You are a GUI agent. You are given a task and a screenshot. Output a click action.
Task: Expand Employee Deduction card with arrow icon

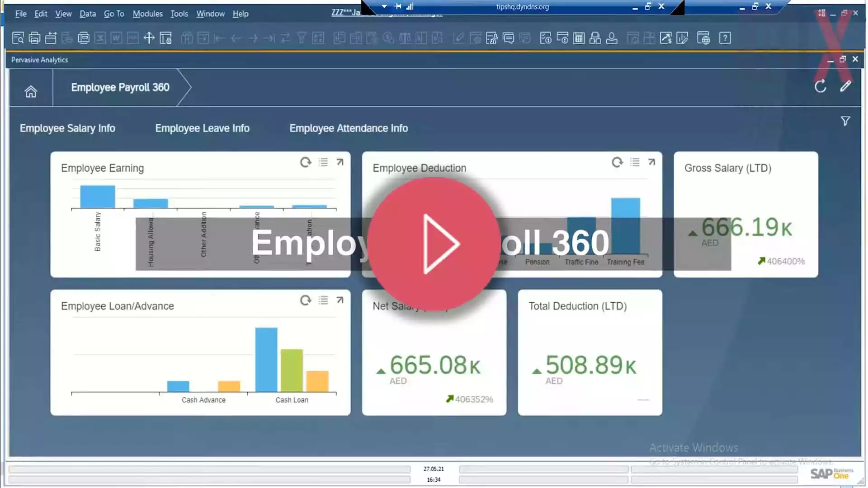click(x=651, y=162)
